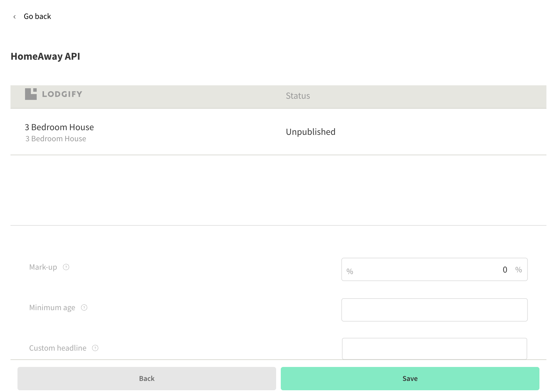Viewport: 554px width, 392px height.
Task: Click the Custom headline label
Action: coord(58,348)
